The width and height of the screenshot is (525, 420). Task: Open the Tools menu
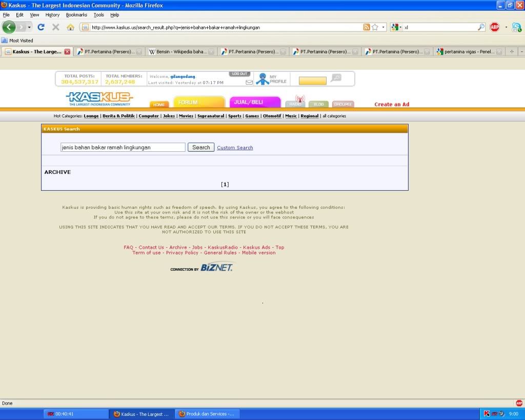(x=99, y=15)
